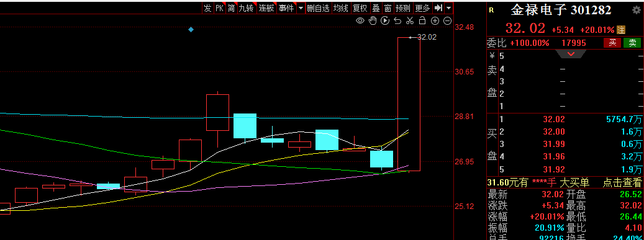The image size is (644, 240).
Task: Open the settings gear beside stock name
Action: click(x=636, y=10)
